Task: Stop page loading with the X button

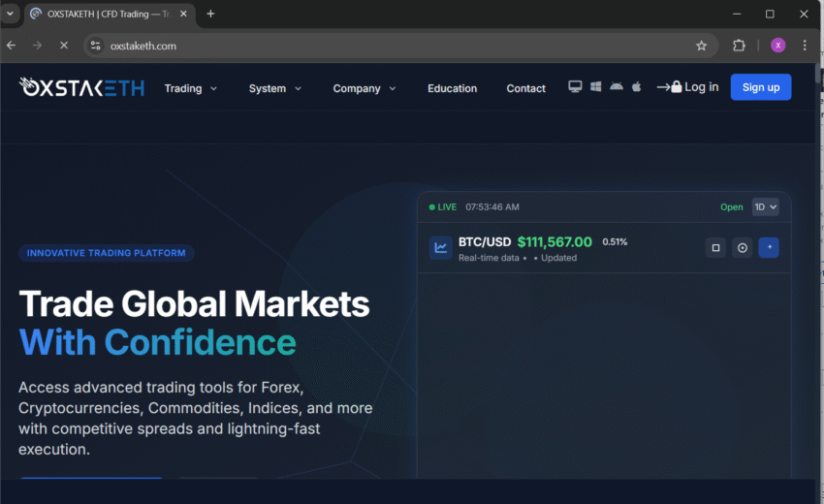Action: pos(64,46)
